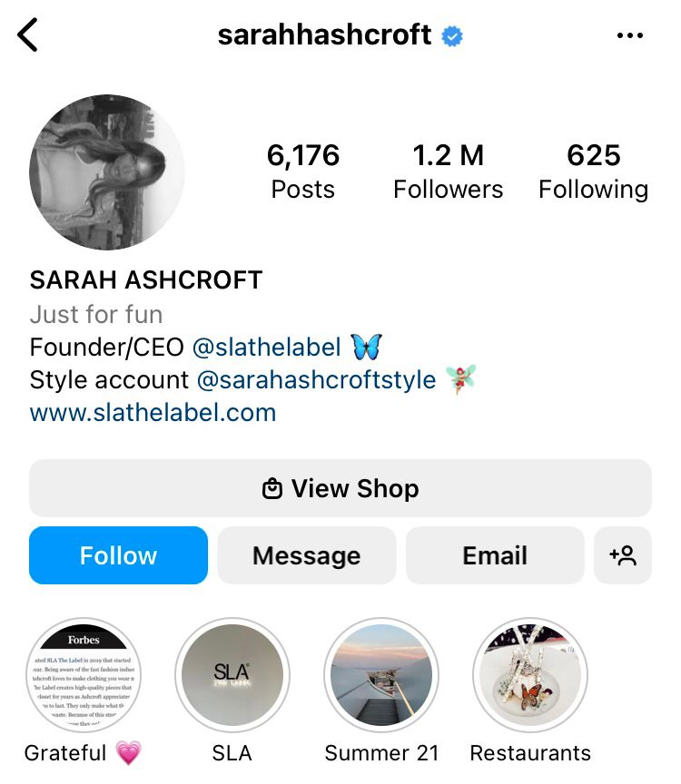
Task: Open the Forbes Grateful story highlight
Action: [84, 675]
